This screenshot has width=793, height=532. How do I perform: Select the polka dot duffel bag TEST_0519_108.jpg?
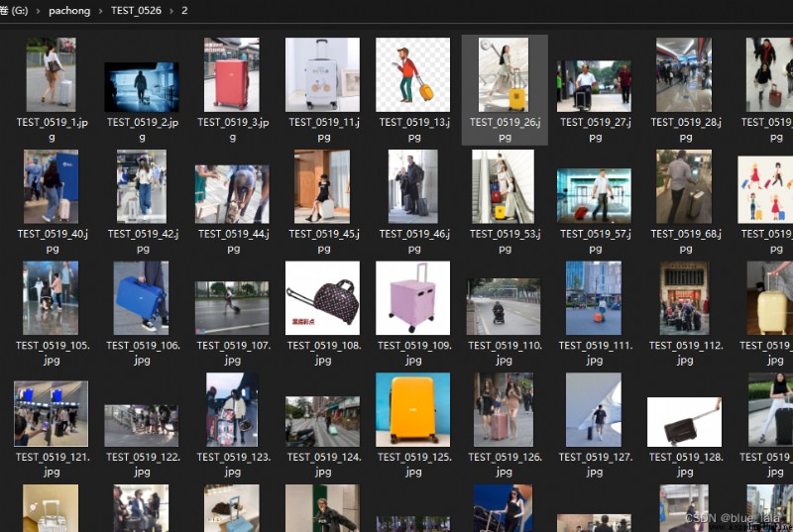point(323,298)
